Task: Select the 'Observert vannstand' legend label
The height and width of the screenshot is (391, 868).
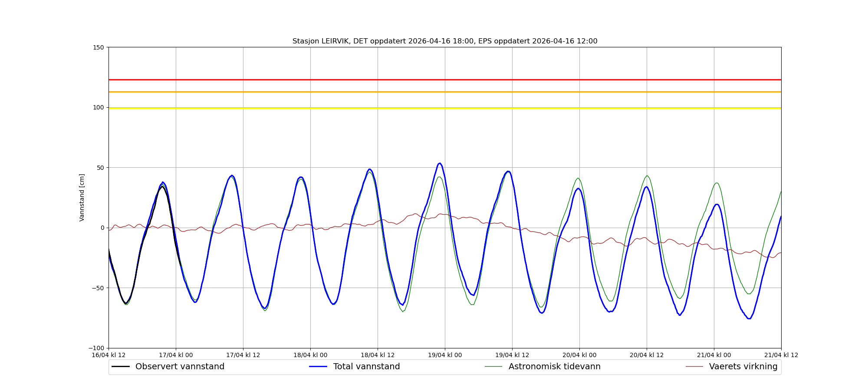Action: 180,367
